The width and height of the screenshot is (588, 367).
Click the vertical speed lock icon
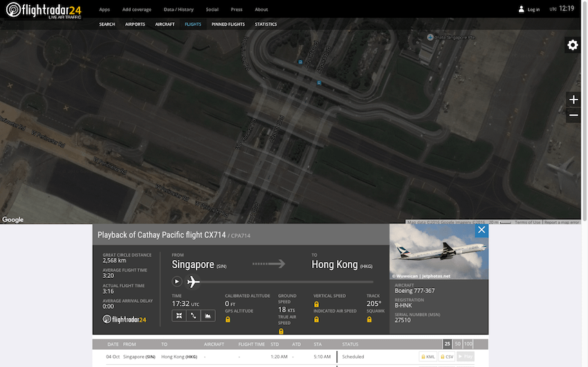[x=317, y=304]
